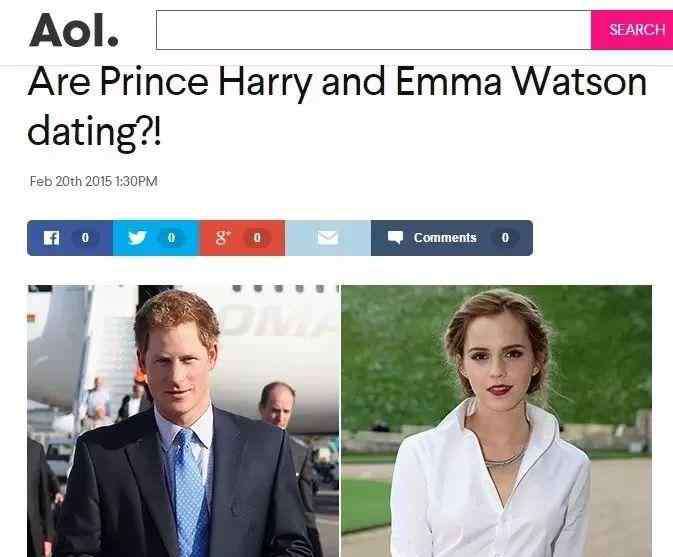This screenshot has height=557, width=673.
Task: Click the Facebook share count badge
Action: tap(85, 238)
